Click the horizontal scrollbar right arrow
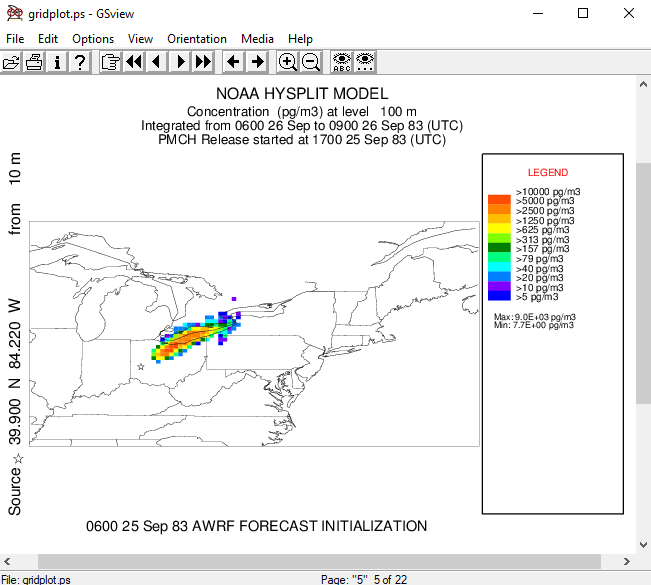Screen dimensions: 651x585 [627, 562]
